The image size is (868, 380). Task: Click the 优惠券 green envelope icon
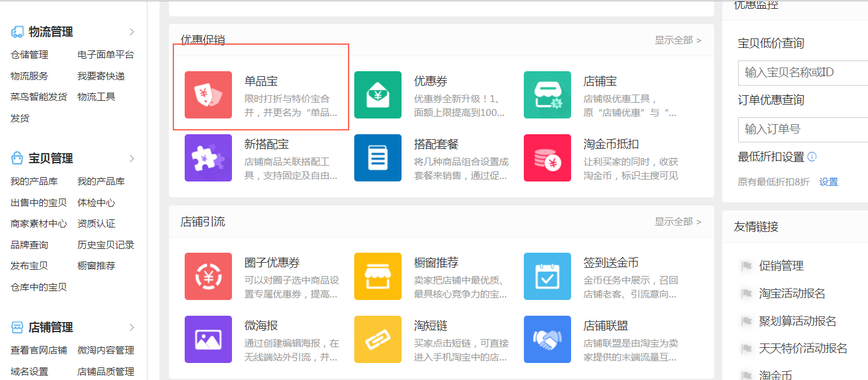(378, 95)
